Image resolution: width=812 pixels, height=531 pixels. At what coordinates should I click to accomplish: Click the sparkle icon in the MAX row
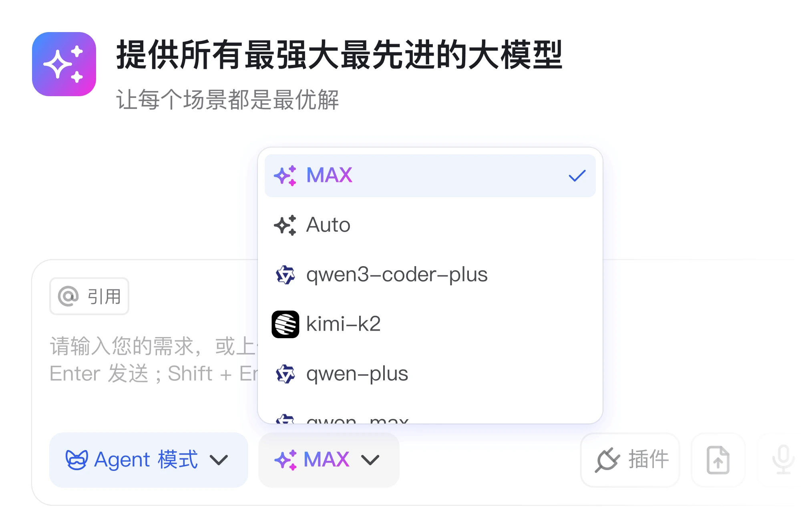[285, 176]
